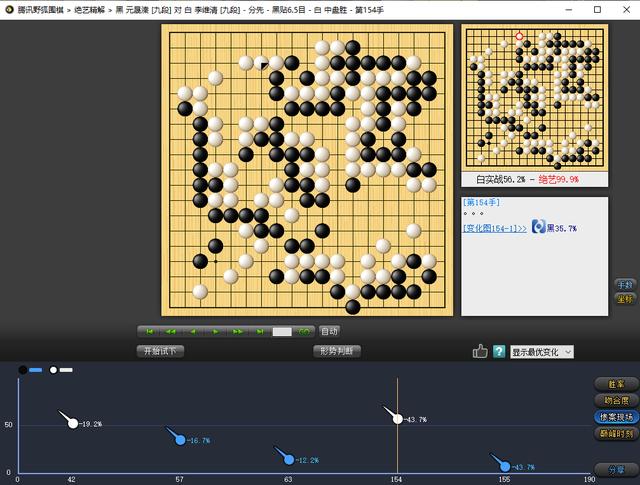Click the fast forward button
Viewport: 640px width, 485px height.
click(x=238, y=332)
